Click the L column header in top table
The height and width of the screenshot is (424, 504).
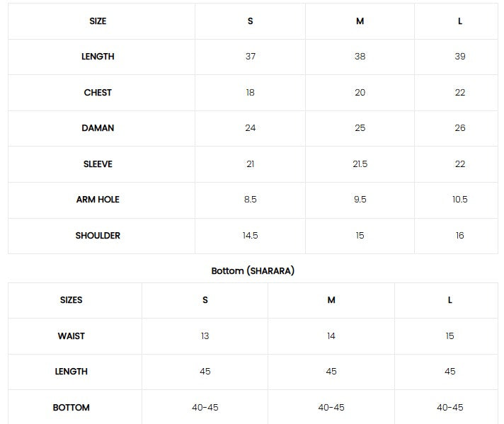click(460, 21)
